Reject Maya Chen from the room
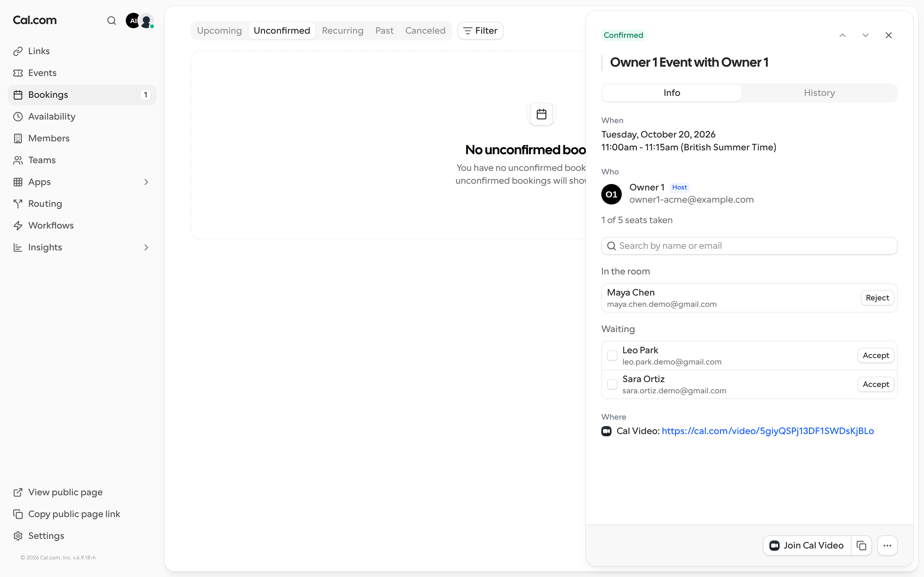 click(x=877, y=298)
